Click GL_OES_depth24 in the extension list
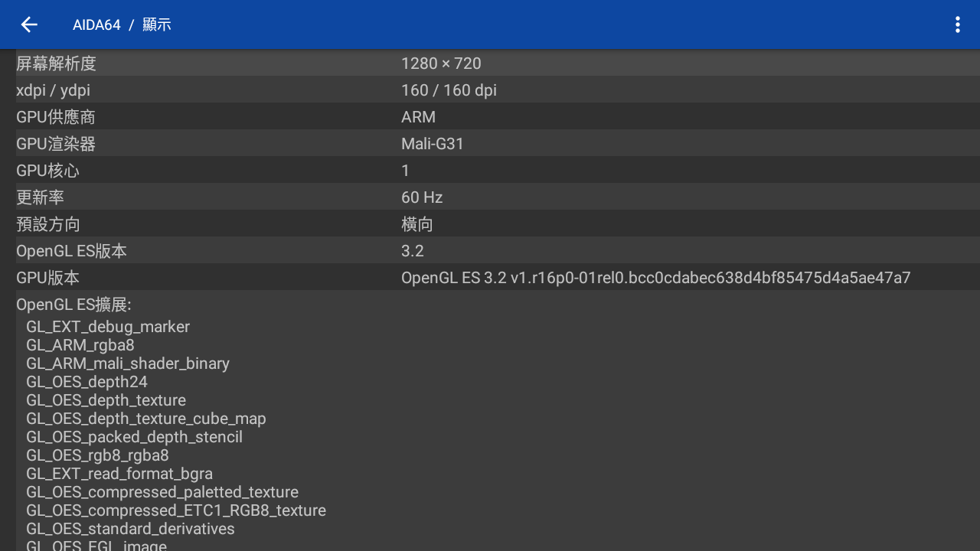The image size is (980, 551). click(x=87, y=382)
